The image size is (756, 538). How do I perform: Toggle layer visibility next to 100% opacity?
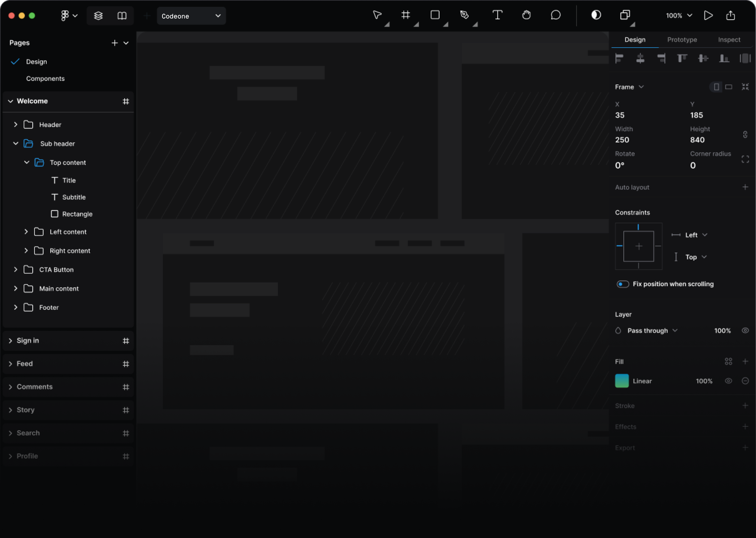(x=745, y=330)
